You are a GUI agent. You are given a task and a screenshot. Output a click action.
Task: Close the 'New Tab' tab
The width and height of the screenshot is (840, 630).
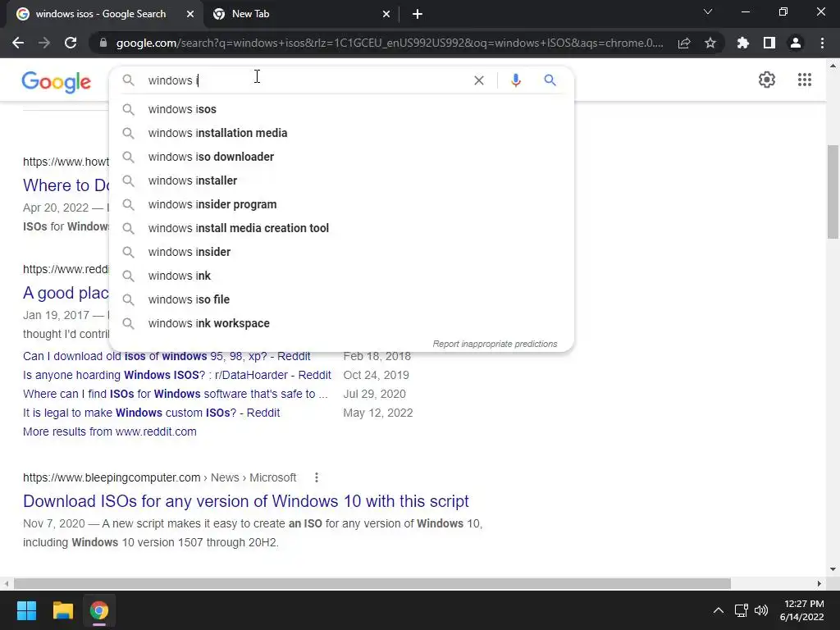coord(386,15)
